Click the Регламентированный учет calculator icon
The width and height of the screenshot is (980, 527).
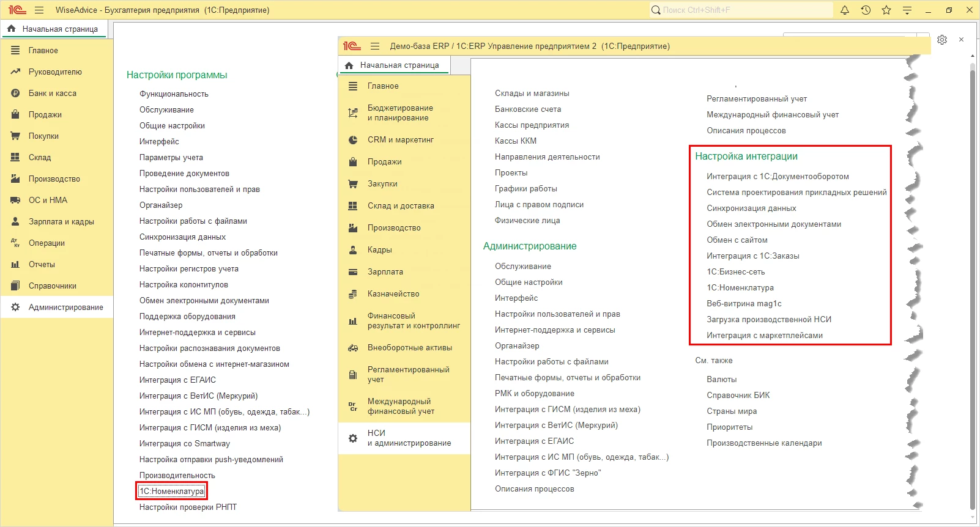pos(353,375)
